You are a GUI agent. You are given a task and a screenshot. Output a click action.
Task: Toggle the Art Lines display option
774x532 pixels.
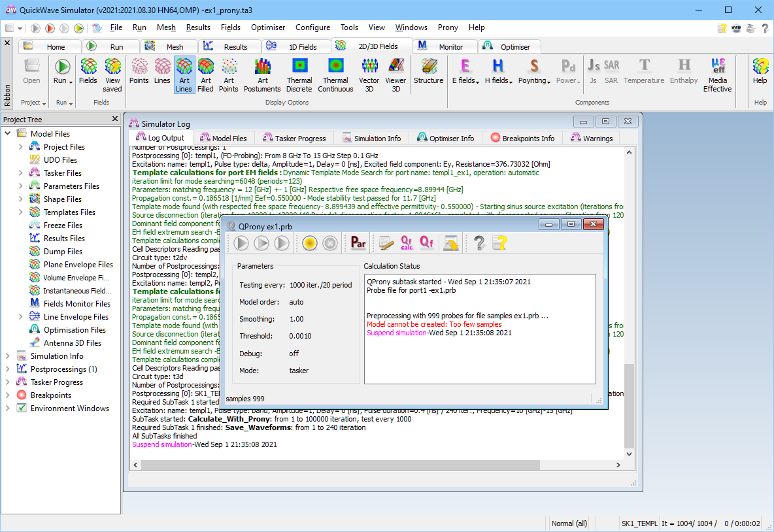(184, 75)
